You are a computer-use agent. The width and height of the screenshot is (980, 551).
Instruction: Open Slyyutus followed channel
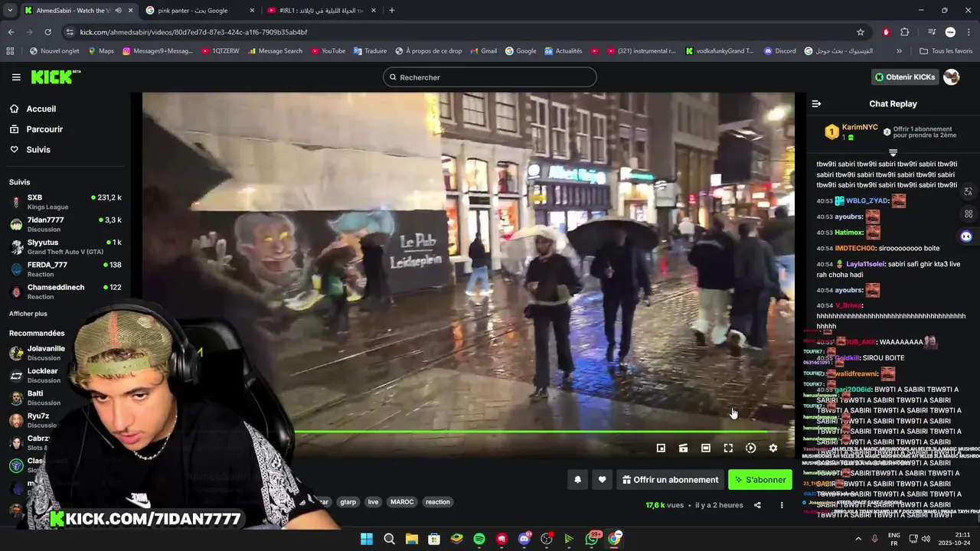tap(65, 246)
